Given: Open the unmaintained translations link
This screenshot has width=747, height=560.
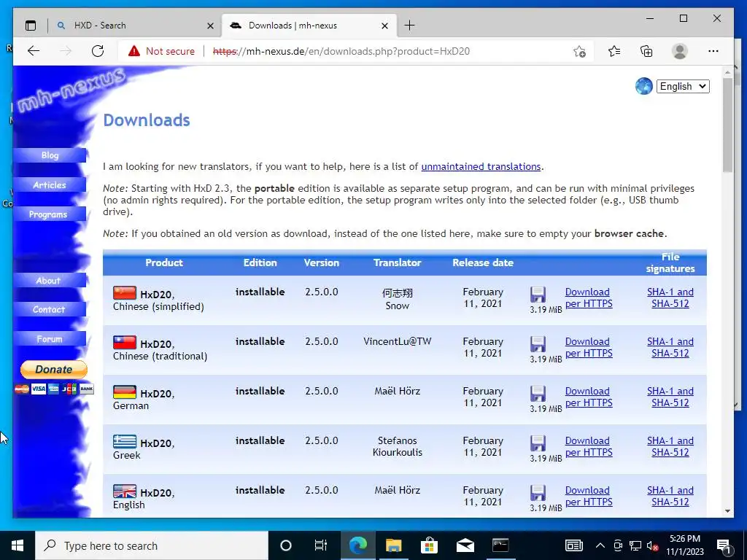Looking at the screenshot, I should 481,167.
